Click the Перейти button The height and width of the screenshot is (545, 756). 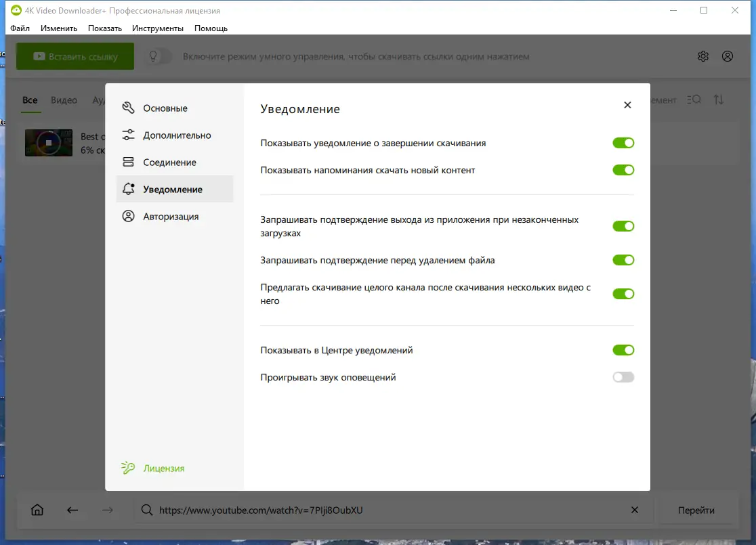[x=696, y=510]
